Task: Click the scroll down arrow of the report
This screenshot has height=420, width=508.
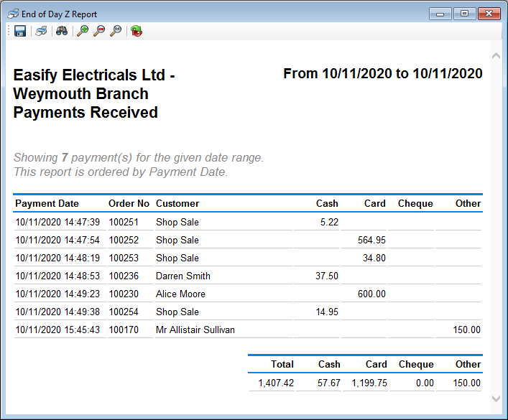Action: pyautogui.click(x=496, y=398)
